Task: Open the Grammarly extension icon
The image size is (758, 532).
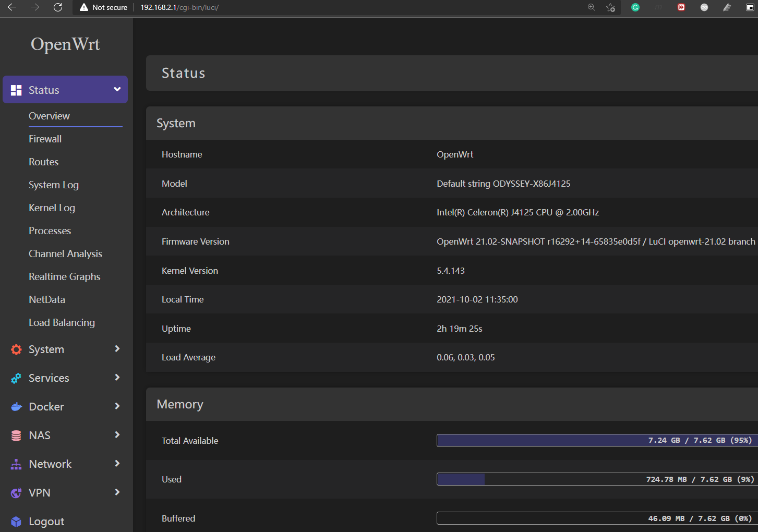Action: pos(635,7)
